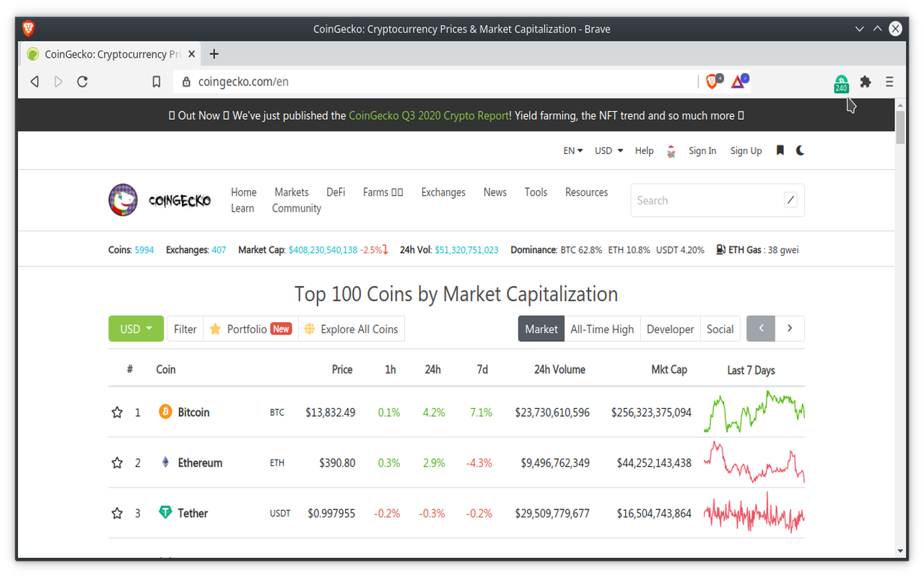Click Explore All Coins
The width and height of the screenshot is (924, 578).
[x=352, y=329]
